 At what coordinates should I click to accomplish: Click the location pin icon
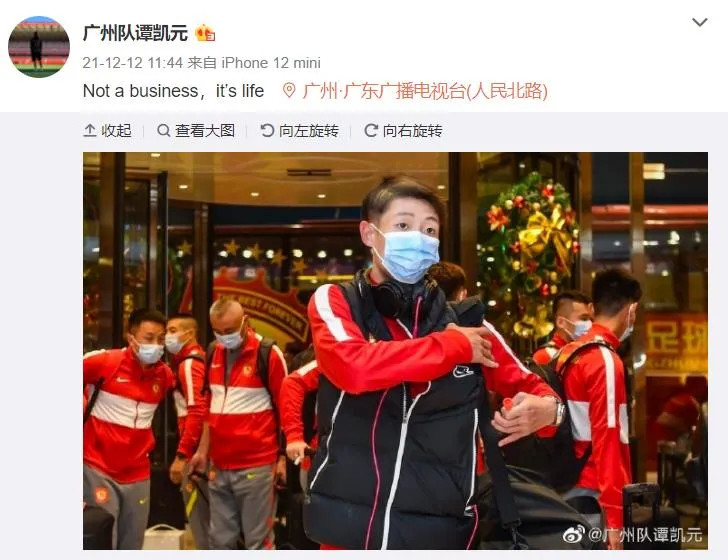click(x=289, y=90)
